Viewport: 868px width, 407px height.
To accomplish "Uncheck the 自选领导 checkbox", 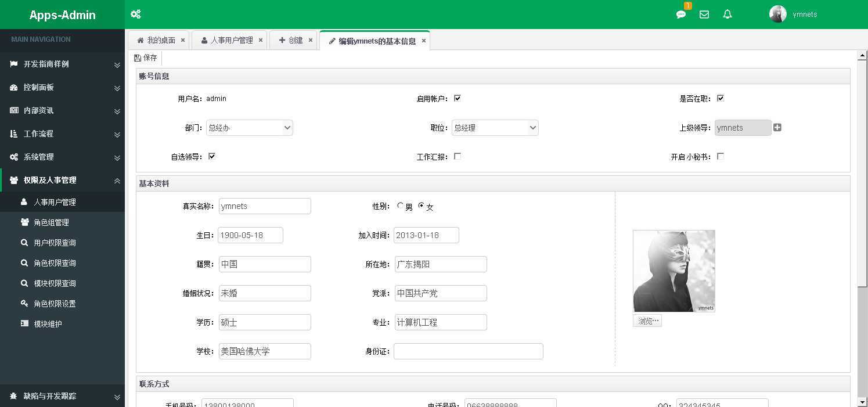I will pos(211,156).
